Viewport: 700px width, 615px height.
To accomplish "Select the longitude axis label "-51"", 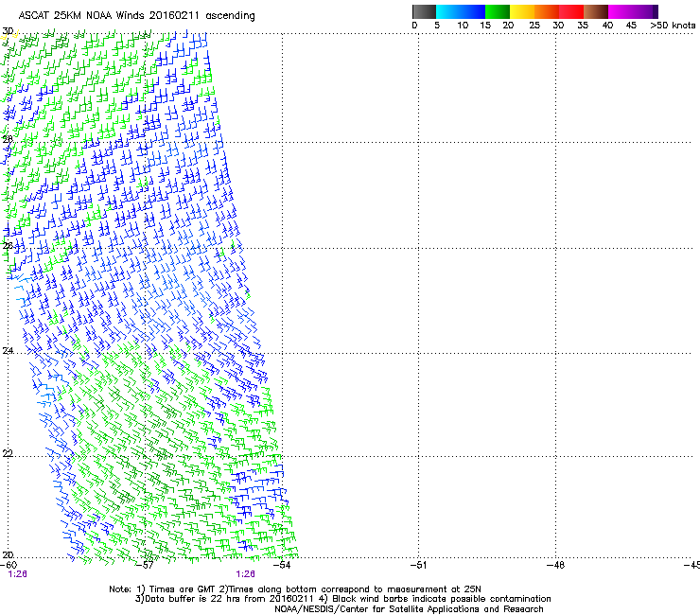I will coord(418,565).
